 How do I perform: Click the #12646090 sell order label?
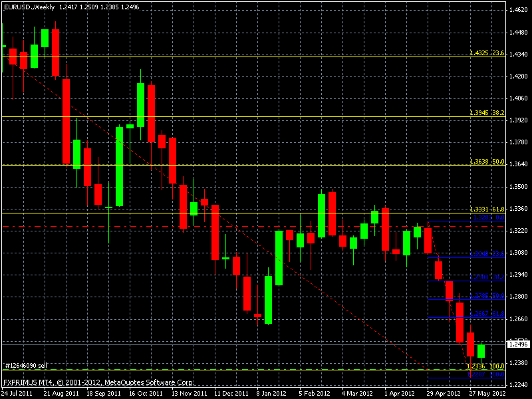pos(26,365)
